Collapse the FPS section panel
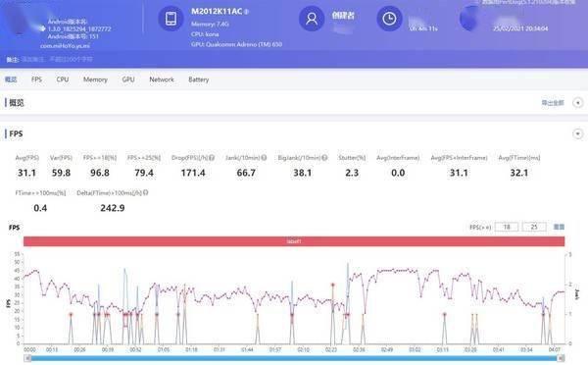Screen dimensions: 588x365 578,133
